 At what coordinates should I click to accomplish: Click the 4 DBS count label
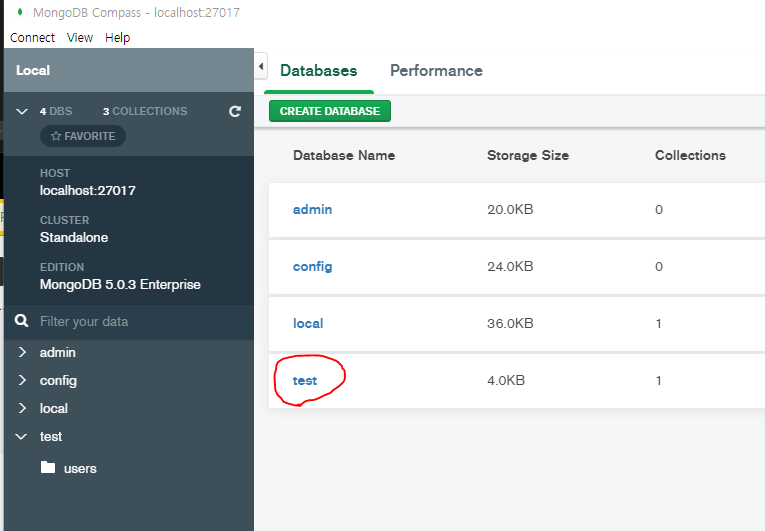coord(56,111)
